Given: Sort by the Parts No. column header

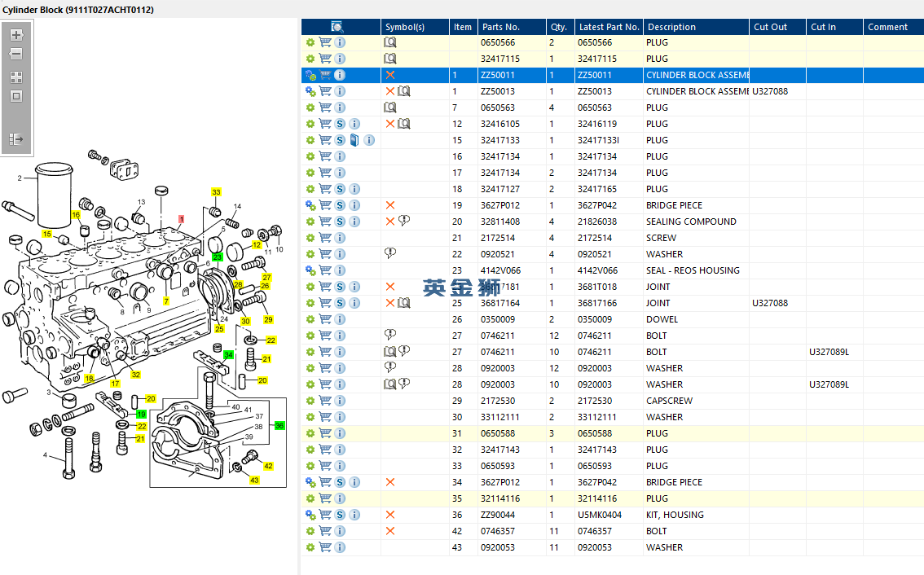Looking at the screenshot, I should click(x=500, y=27).
